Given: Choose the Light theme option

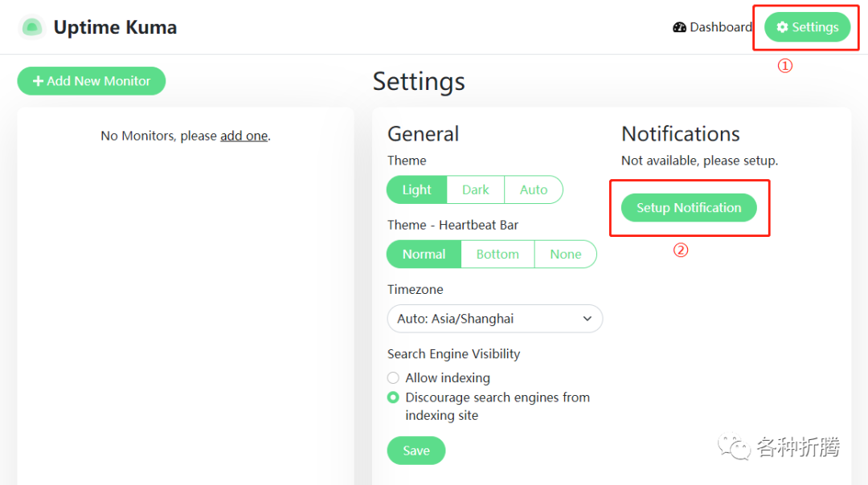Looking at the screenshot, I should (416, 190).
